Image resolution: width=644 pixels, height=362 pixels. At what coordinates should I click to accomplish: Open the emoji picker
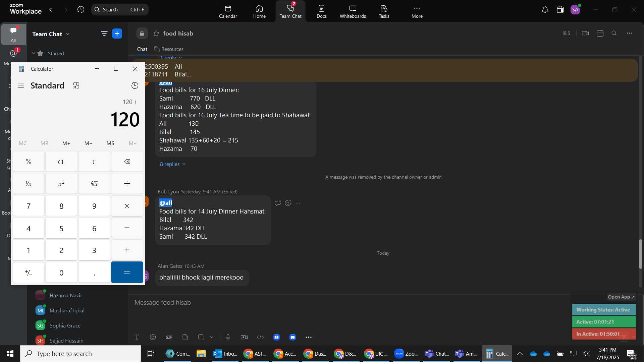(153, 337)
